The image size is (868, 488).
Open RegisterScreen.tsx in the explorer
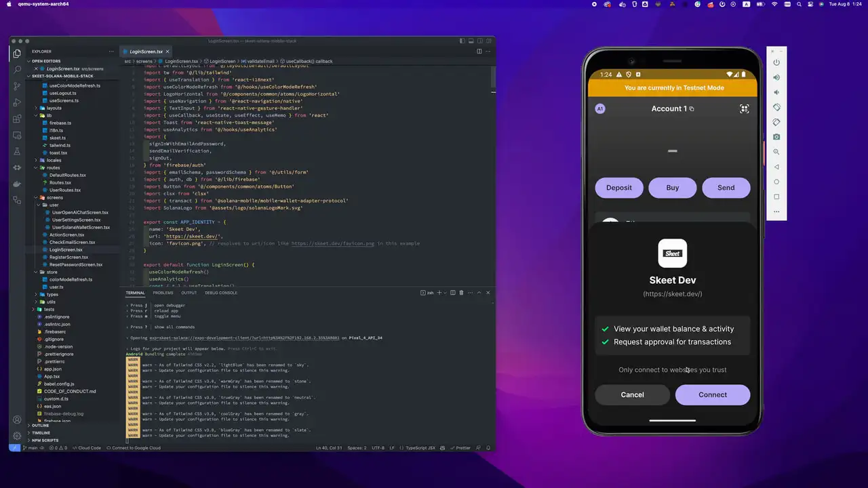68,257
